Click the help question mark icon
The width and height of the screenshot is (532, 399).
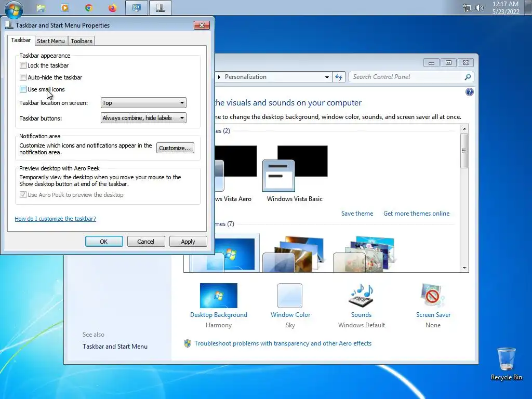click(469, 92)
